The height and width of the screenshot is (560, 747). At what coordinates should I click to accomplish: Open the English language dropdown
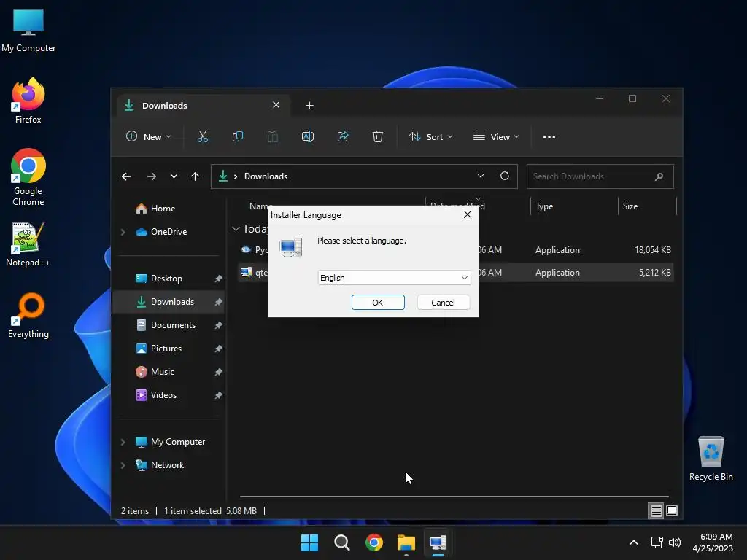[394, 278]
